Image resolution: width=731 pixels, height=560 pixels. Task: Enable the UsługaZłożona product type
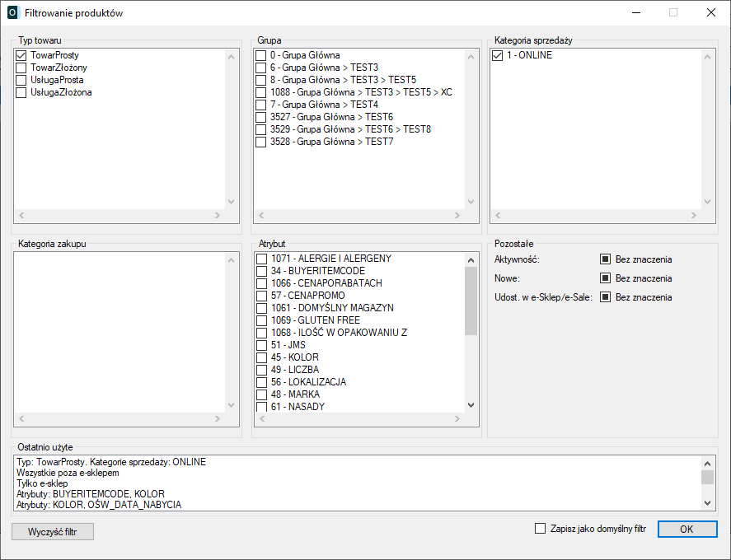coord(21,92)
